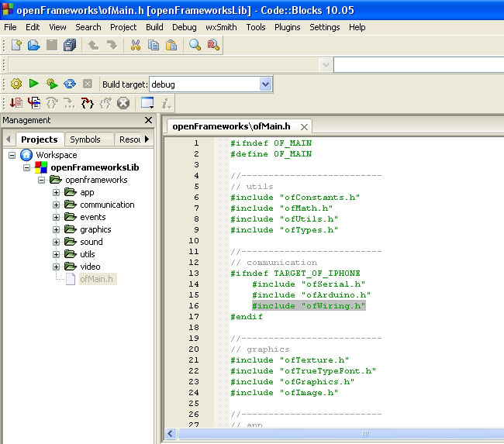Select ofMain.h in the project tree
The image size is (504, 444).
(95, 279)
